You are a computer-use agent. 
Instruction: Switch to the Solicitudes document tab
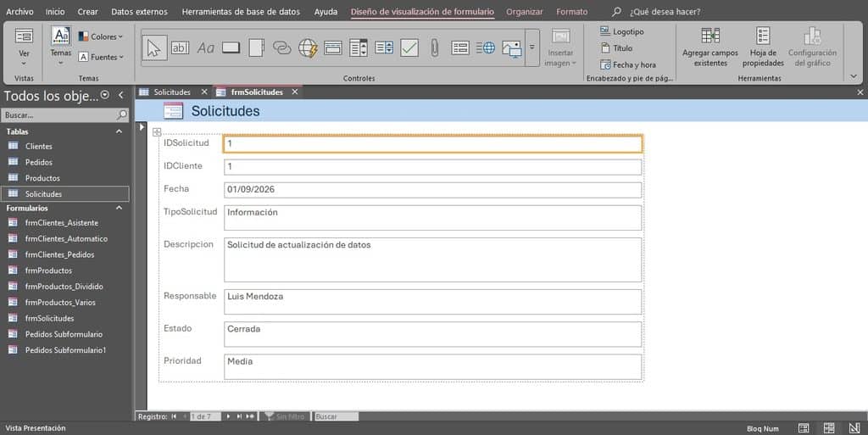[171, 92]
